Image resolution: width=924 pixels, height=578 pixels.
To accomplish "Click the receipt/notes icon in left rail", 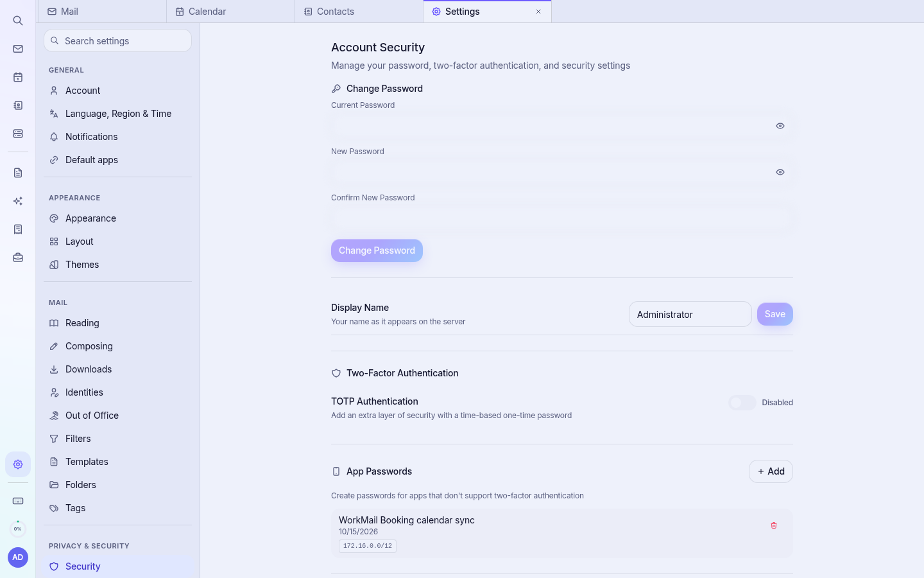I will (x=18, y=229).
